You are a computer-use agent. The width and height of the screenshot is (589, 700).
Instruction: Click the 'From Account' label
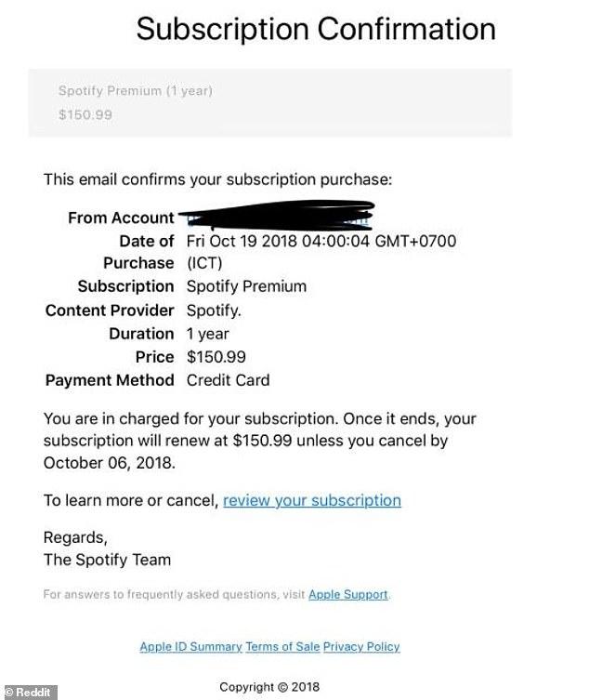[121, 218]
